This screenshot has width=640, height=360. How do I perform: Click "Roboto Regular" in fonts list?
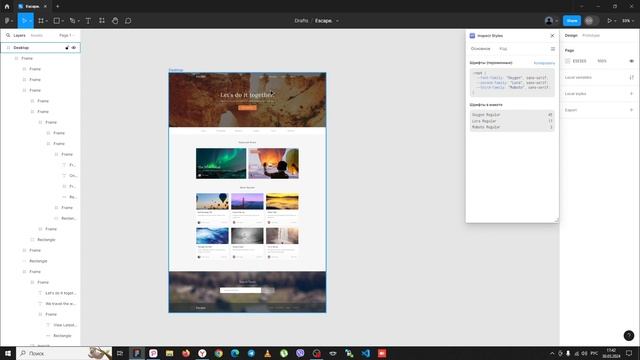click(486, 127)
